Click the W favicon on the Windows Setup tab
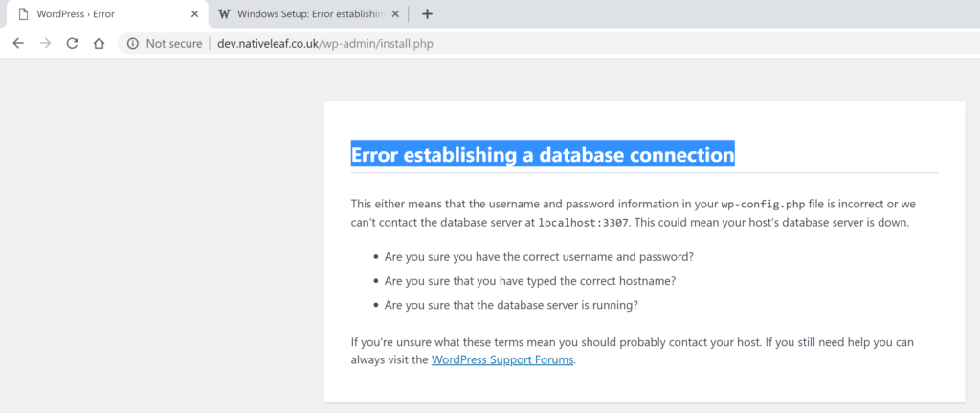The height and width of the screenshot is (413, 980). click(224, 14)
